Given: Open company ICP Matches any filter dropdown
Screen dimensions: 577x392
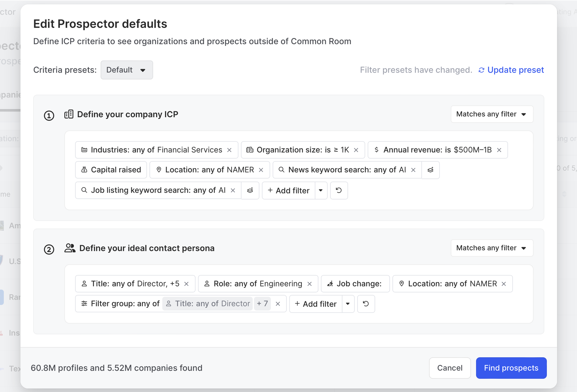Looking at the screenshot, I should click(x=492, y=114).
